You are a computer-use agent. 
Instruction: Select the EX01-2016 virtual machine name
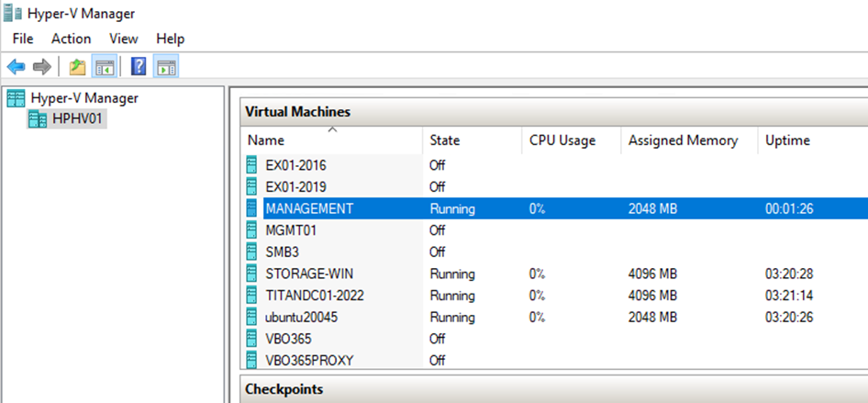click(296, 165)
